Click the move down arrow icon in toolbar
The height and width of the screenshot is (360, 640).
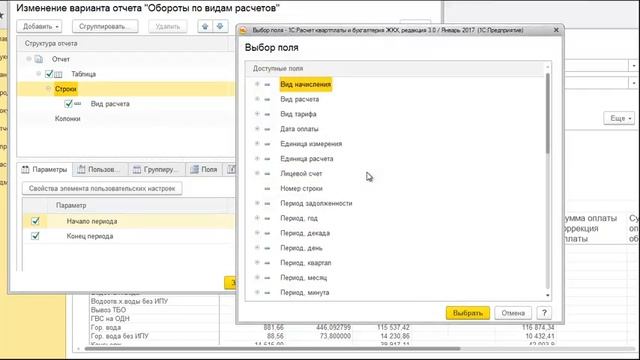click(x=220, y=27)
